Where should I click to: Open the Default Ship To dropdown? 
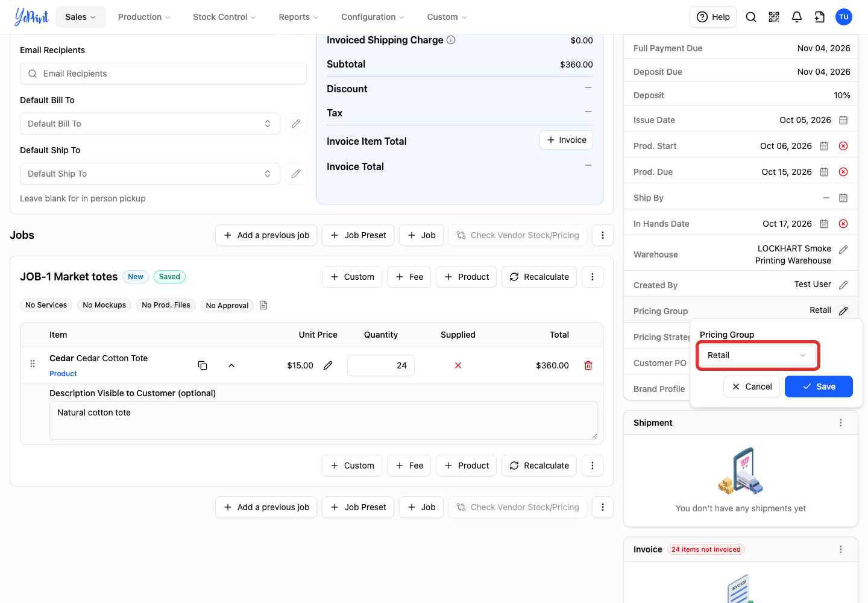tap(150, 174)
